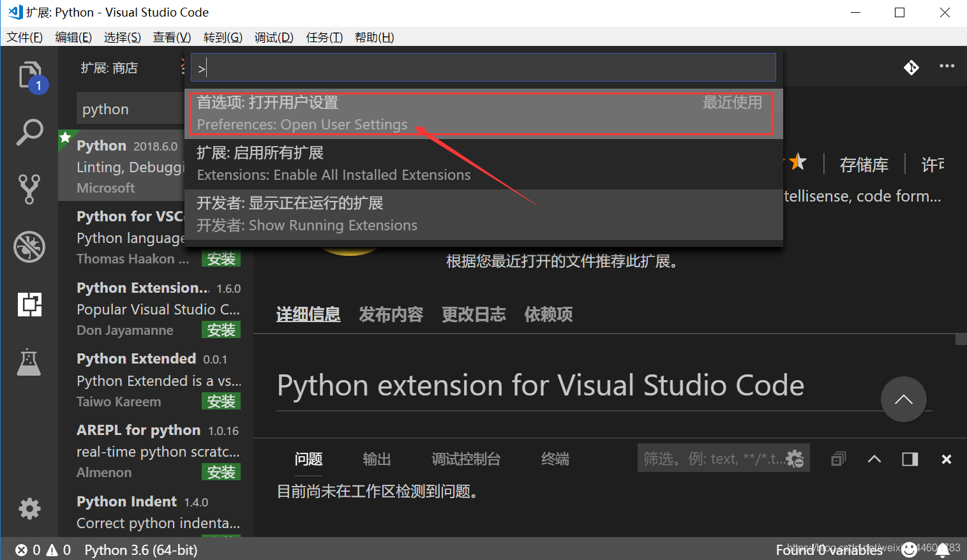Open the 文件(F) menu
Image resolution: width=967 pixels, height=560 pixels.
point(25,37)
